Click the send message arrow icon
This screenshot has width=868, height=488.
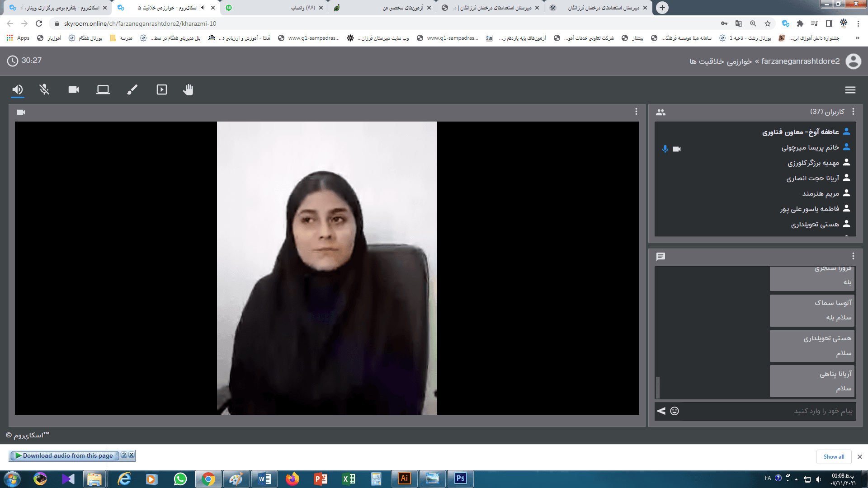661,411
